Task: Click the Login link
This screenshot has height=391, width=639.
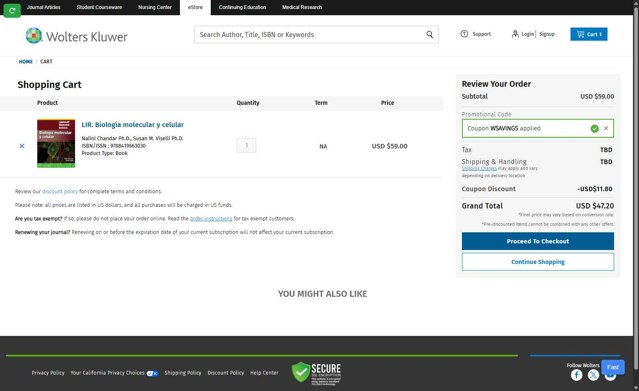Action: click(x=527, y=34)
